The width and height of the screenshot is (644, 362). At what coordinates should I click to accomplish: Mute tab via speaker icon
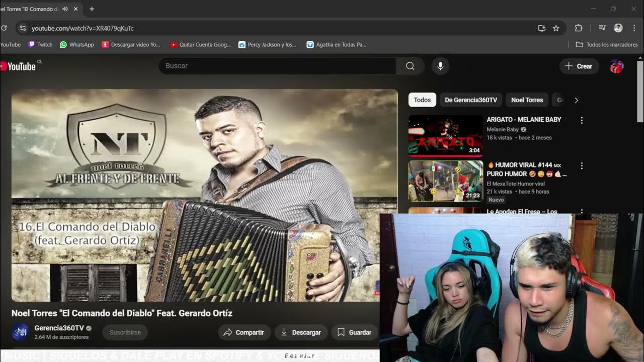point(65,9)
